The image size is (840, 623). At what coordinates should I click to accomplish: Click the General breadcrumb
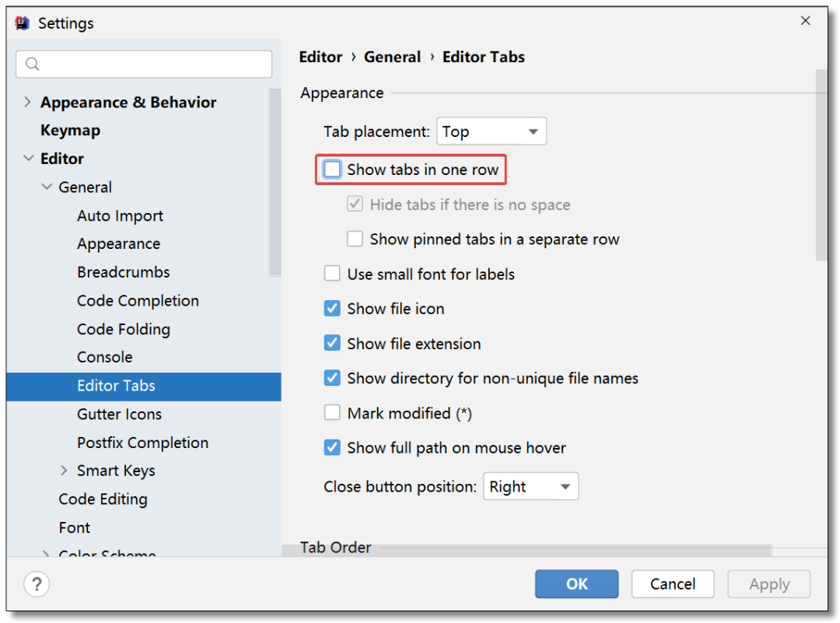coord(392,57)
